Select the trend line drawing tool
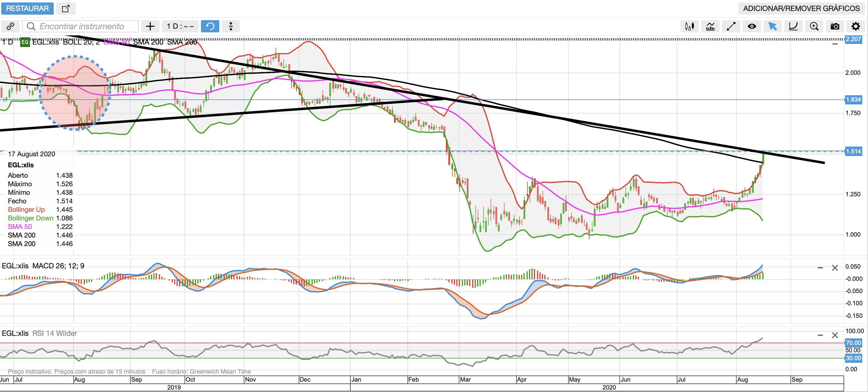This screenshot has height=392, width=868. tap(731, 26)
